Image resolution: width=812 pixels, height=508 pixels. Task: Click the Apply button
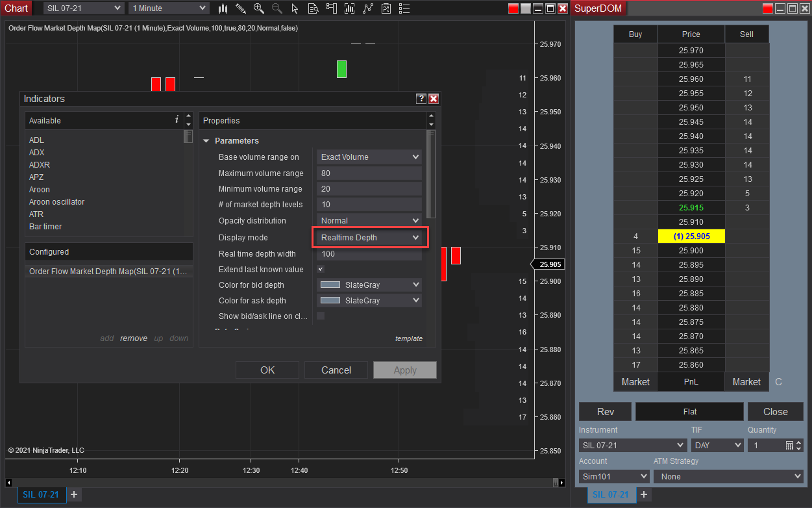click(x=405, y=370)
